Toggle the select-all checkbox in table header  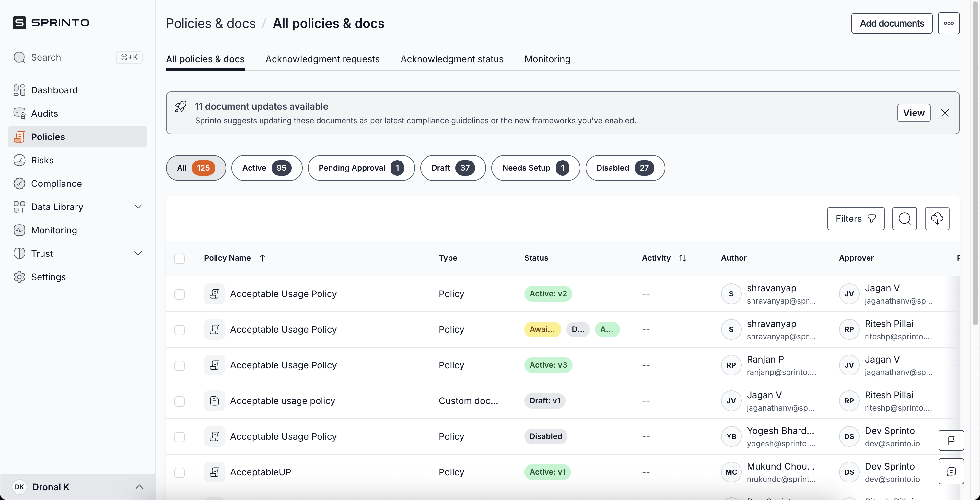tap(179, 259)
